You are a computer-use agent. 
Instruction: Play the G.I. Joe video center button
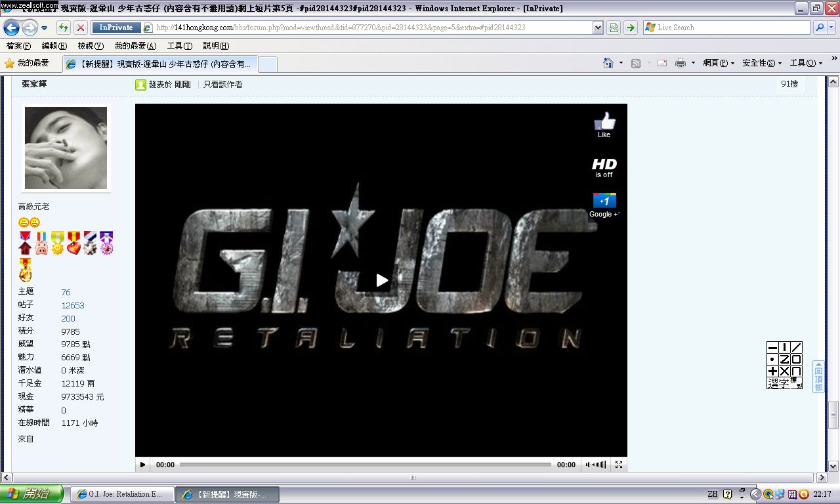(x=381, y=280)
